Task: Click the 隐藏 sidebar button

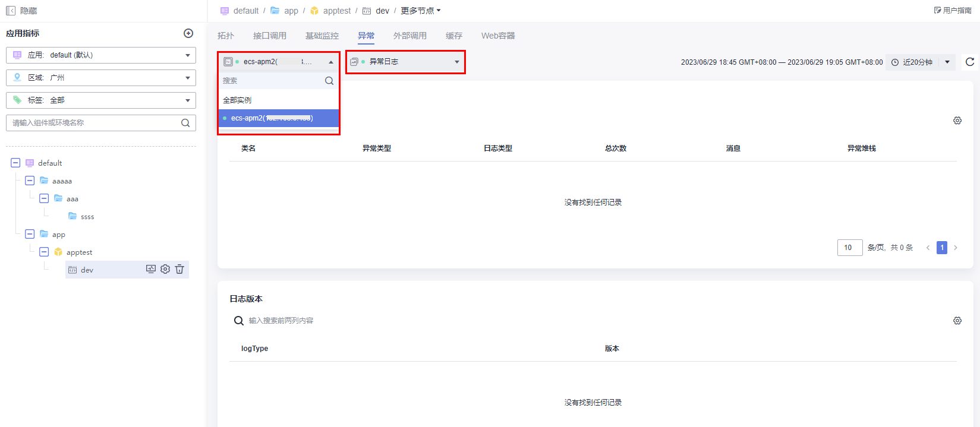Action: 21,11
